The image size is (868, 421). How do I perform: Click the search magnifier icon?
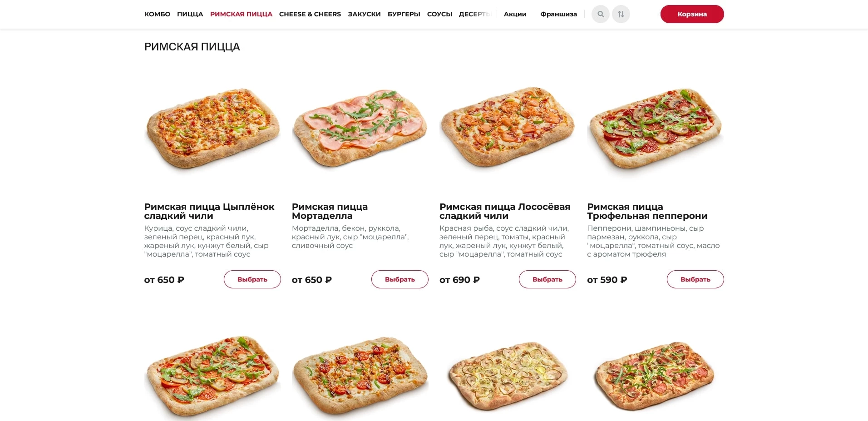(600, 14)
